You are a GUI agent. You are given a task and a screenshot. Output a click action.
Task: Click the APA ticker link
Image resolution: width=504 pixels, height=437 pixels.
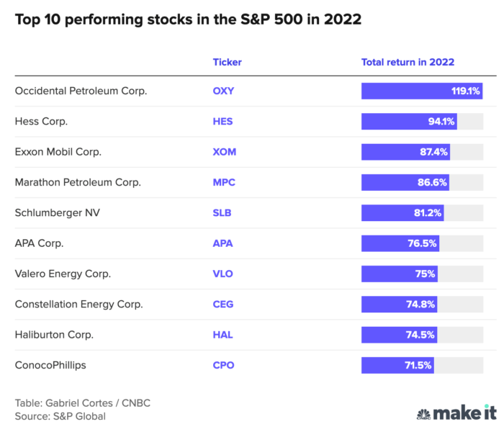(222, 243)
